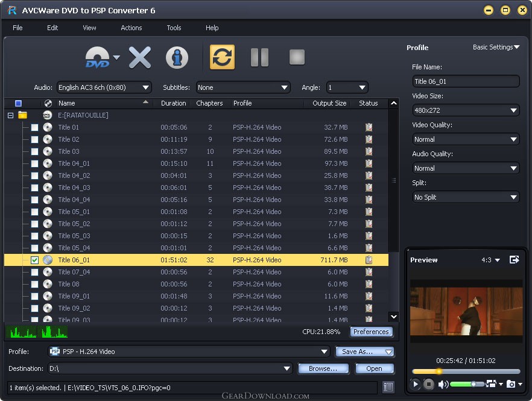
Task: Click the status clipboard icon for Title 08
Action: click(369, 284)
